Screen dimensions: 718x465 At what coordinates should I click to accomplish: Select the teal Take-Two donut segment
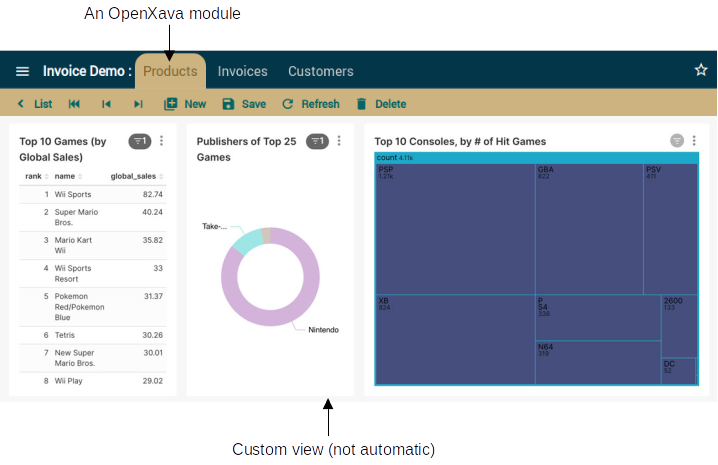[248, 241]
